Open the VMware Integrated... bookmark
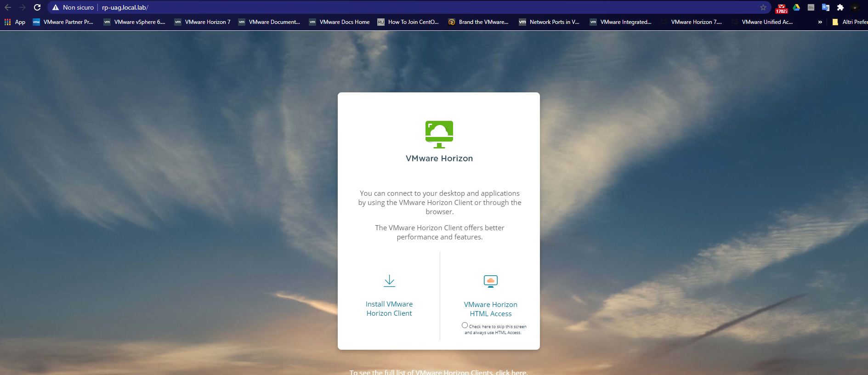This screenshot has width=868, height=375. (620, 22)
